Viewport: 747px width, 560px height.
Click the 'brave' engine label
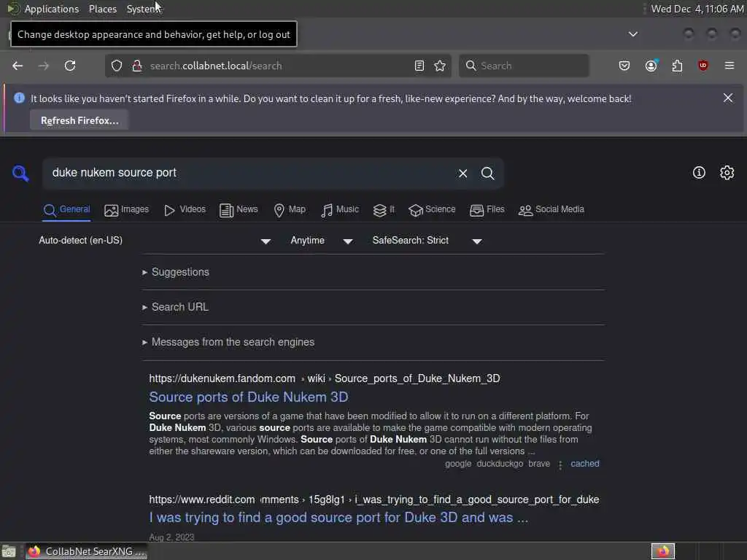coord(539,463)
